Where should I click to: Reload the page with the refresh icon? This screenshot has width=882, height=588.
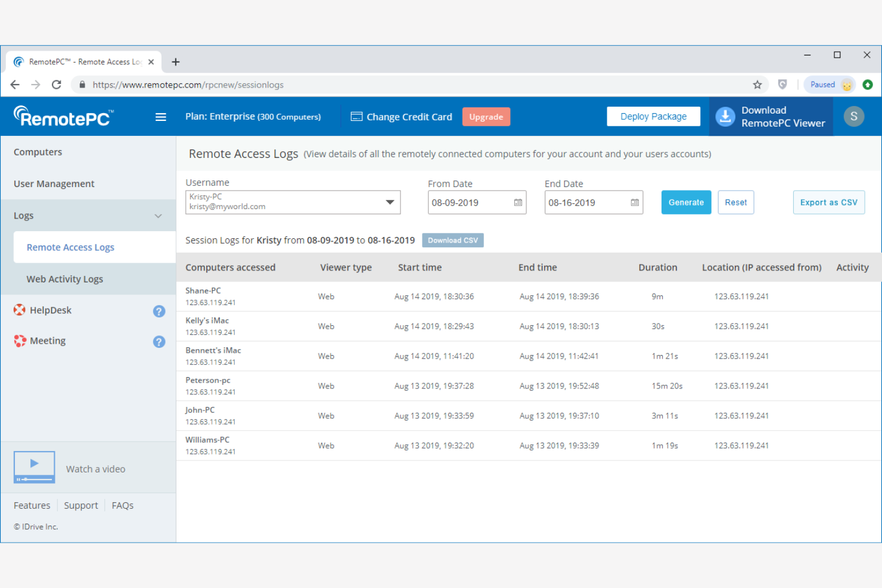tap(57, 85)
